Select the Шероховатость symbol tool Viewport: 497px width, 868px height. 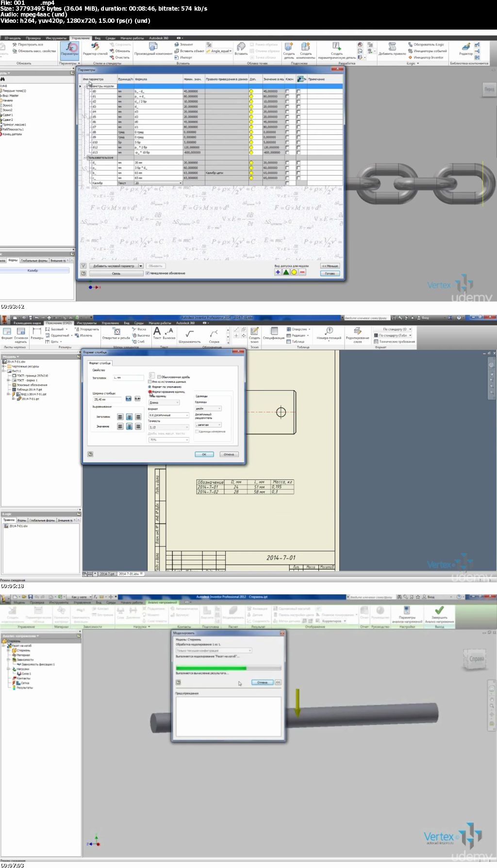click(x=189, y=335)
